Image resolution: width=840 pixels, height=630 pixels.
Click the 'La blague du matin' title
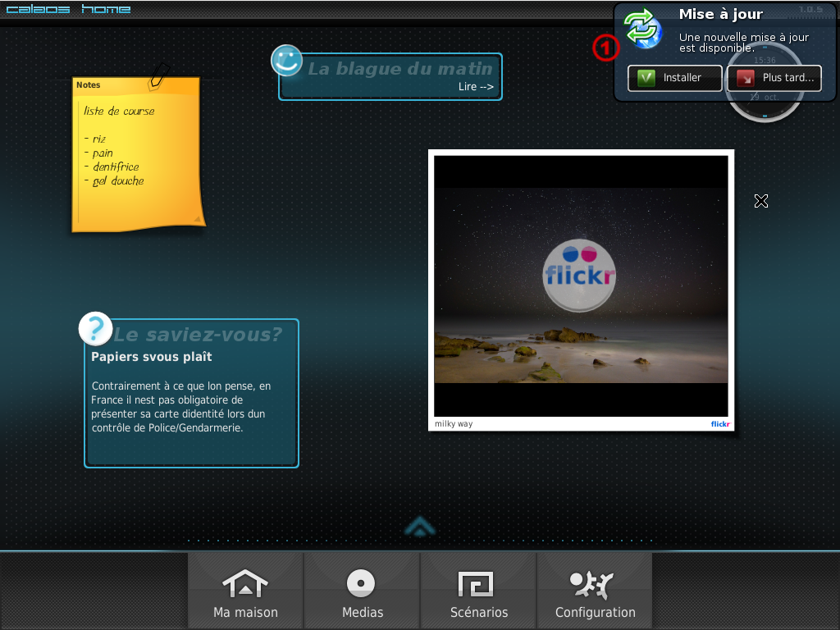(x=399, y=69)
